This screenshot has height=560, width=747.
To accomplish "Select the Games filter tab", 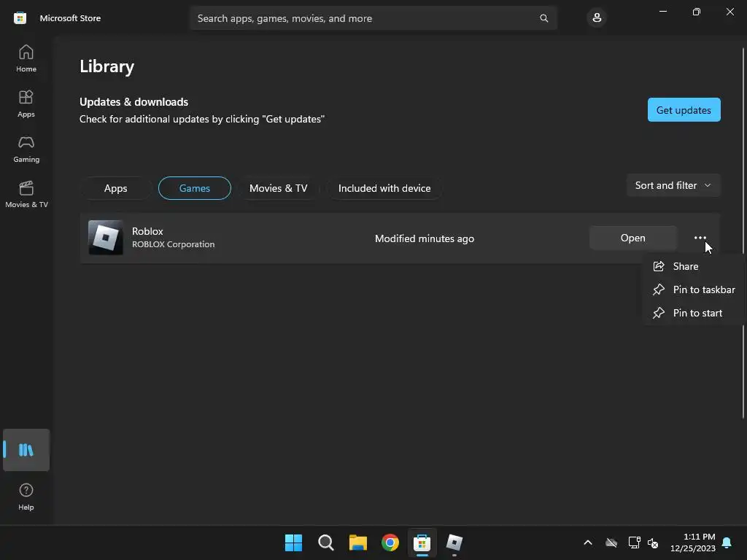I will pyautogui.click(x=194, y=188).
